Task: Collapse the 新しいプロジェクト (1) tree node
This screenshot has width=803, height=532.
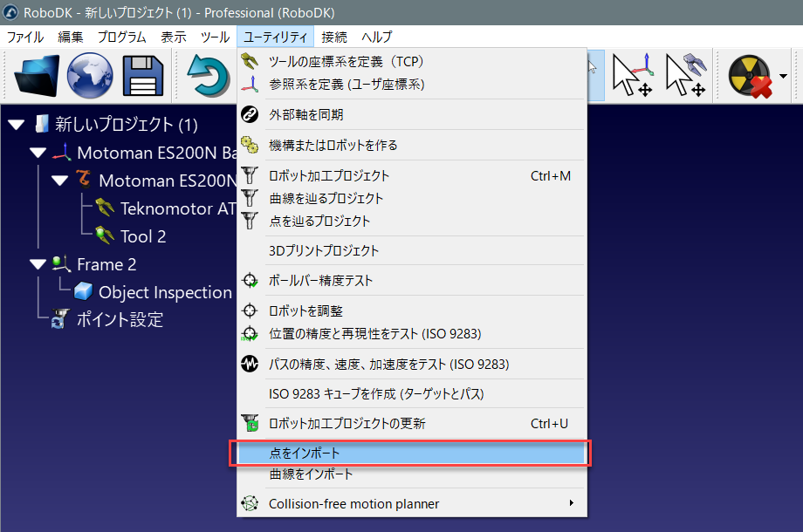Action: click(17, 125)
